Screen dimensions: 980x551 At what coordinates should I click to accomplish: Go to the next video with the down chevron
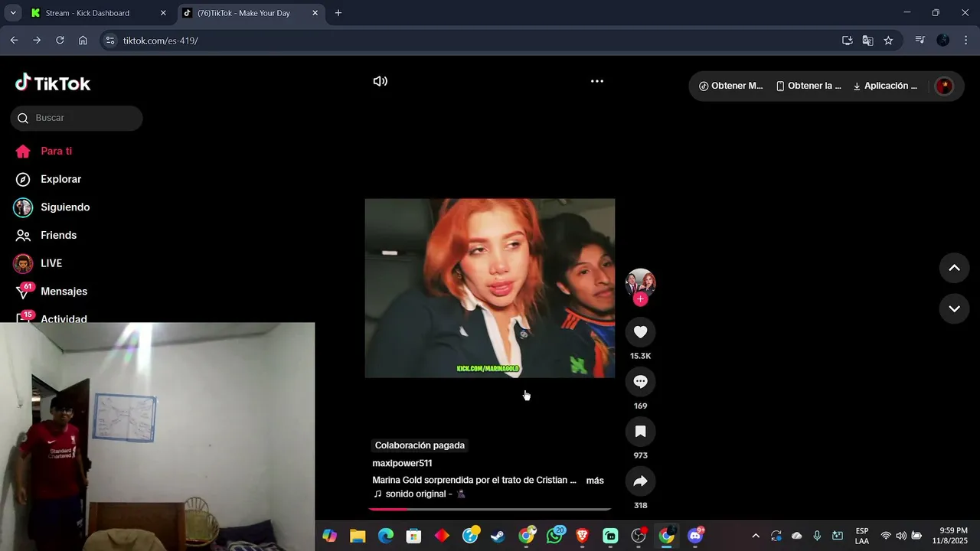click(x=955, y=309)
